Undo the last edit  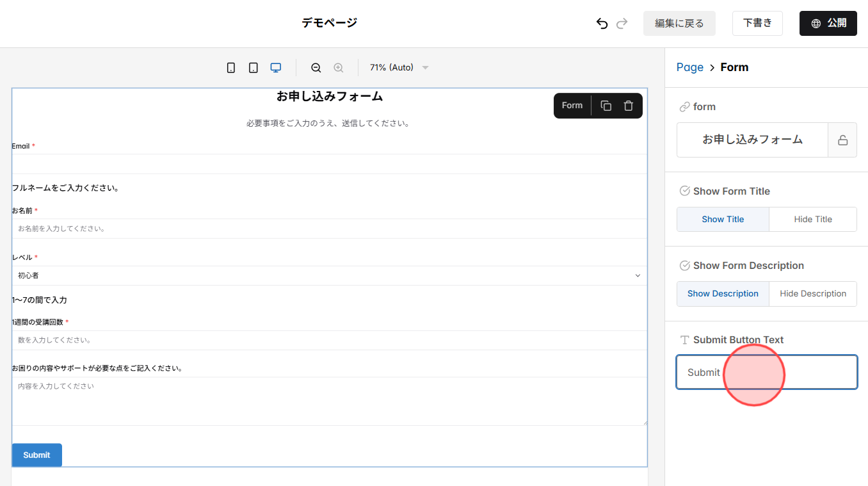[601, 23]
